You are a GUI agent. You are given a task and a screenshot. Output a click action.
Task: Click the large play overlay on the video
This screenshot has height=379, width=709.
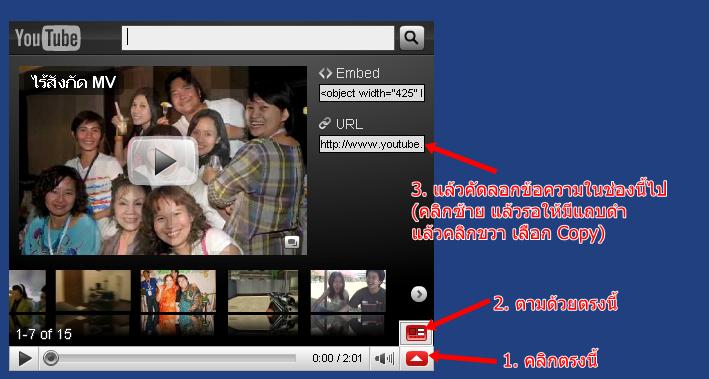tap(163, 161)
